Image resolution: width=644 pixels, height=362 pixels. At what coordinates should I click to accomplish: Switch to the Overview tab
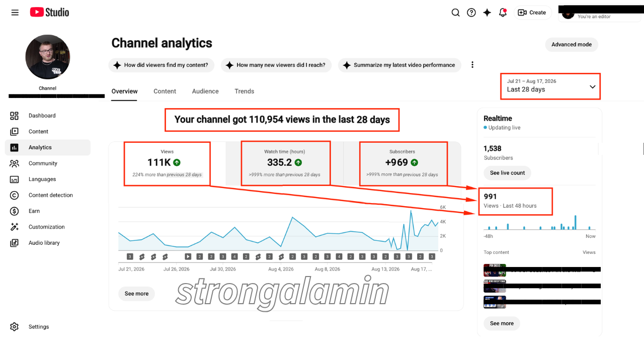click(x=124, y=92)
